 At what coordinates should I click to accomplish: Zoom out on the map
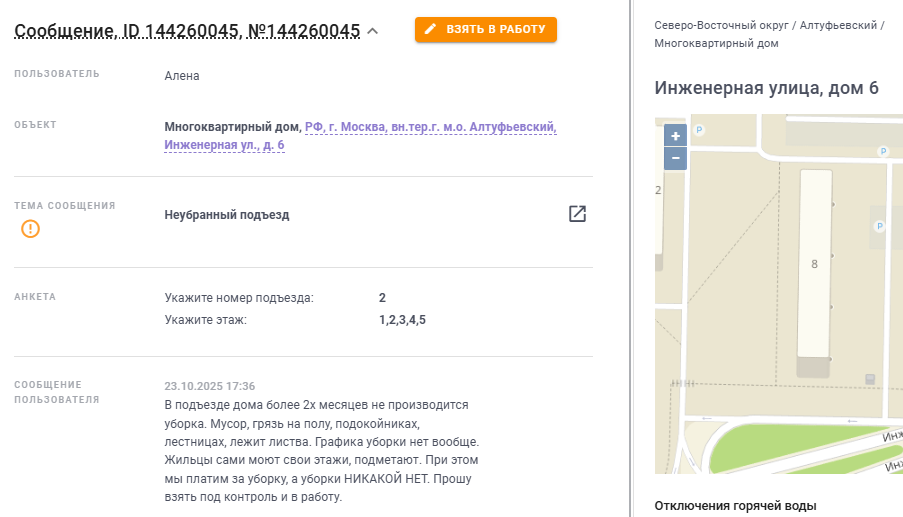click(x=676, y=158)
